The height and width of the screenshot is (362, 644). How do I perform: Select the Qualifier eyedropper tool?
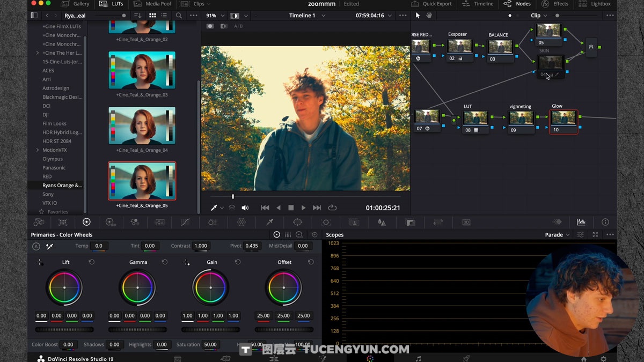[x=269, y=221]
